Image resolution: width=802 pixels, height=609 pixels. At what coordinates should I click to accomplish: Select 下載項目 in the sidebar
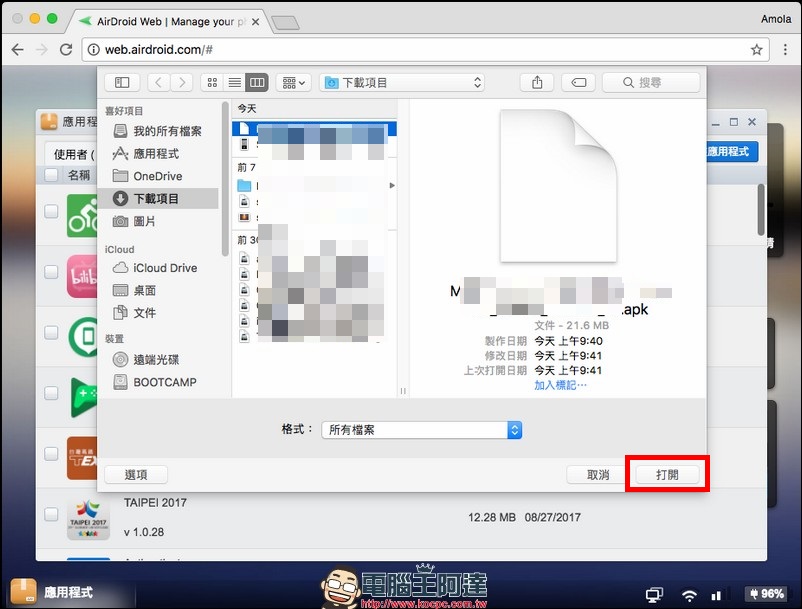tap(159, 198)
